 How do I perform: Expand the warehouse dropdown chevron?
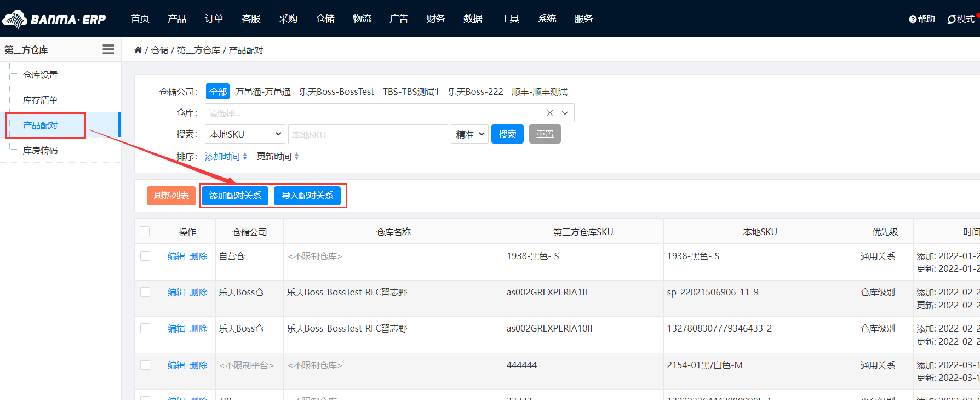pyautogui.click(x=565, y=113)
